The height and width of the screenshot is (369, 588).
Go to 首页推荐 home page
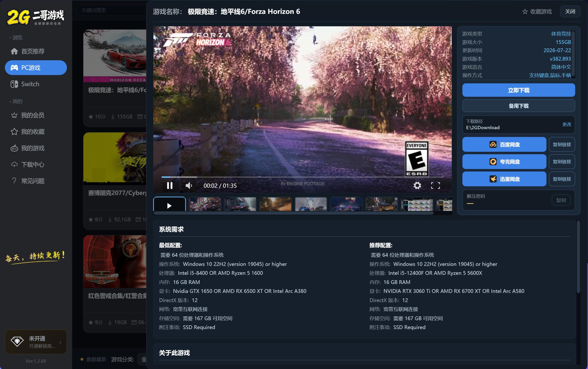(x=36, y=51)
